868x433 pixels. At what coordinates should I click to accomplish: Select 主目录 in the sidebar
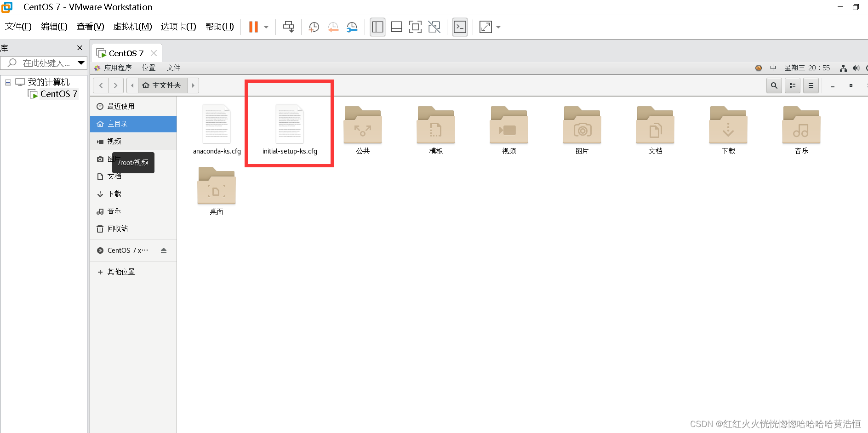click(133, 124)
